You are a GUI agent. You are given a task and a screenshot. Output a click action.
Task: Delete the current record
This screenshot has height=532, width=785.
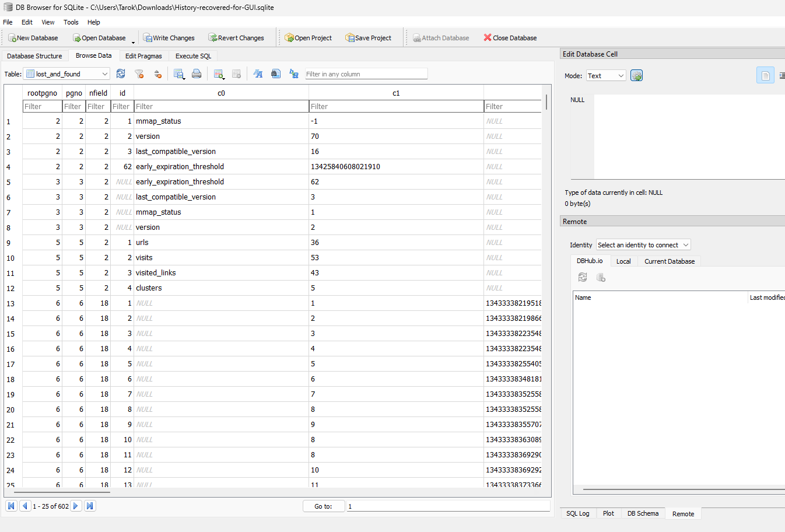pyautogui.click(x=236, y=74)
